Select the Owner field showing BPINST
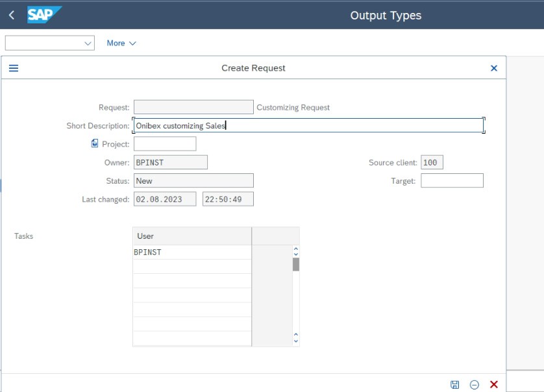Viewport: 544px width, 392px height. coord(171,162)
